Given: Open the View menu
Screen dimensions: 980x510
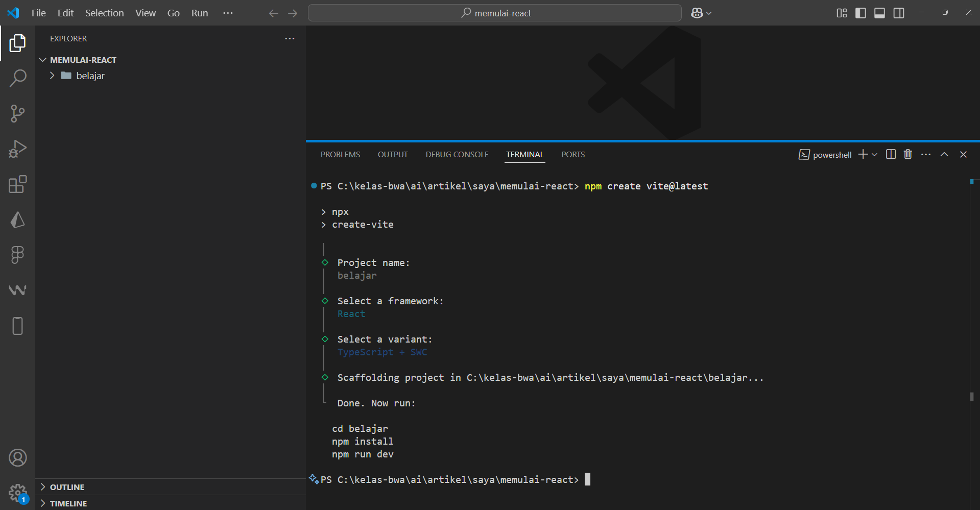Looking at the screenshot, I should point(146,13).
